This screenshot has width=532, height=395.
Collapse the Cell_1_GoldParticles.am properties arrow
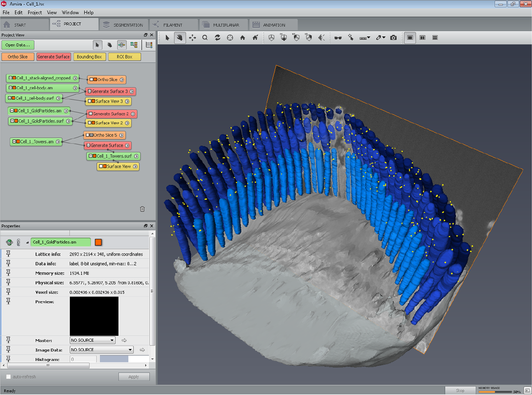[27, 242]
